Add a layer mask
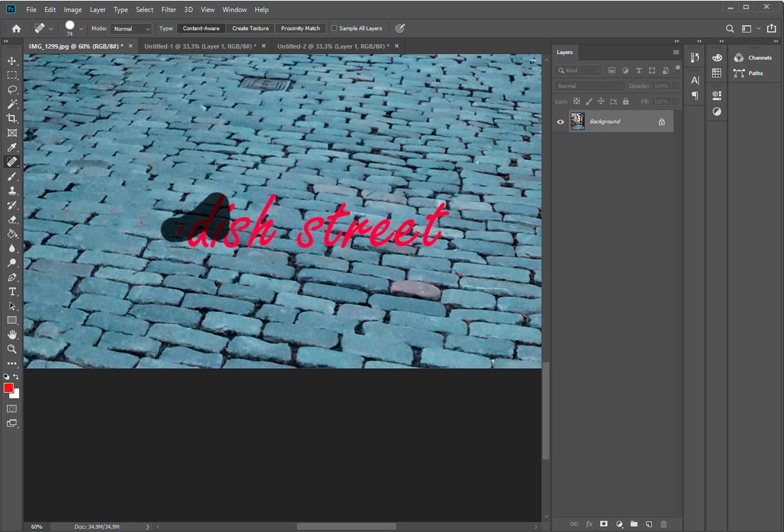784x532 pixels. [x=603, y=524]
